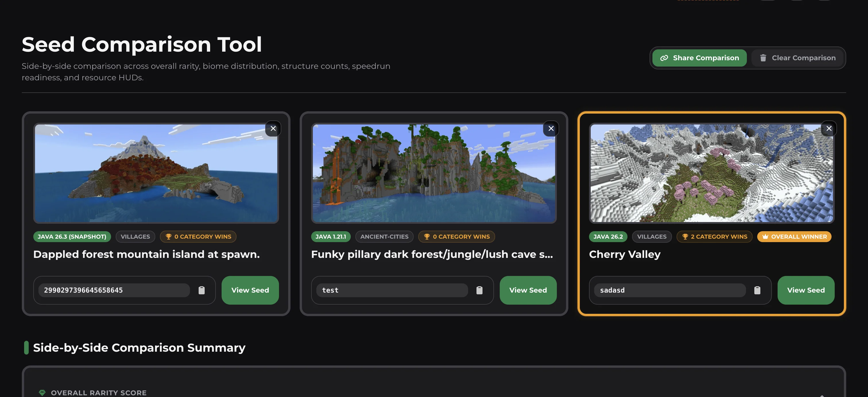The width and height of the screenshot is (868, 397).
Task: Click the 'Cherry Valley' title
Action: [x=625, y=254]
